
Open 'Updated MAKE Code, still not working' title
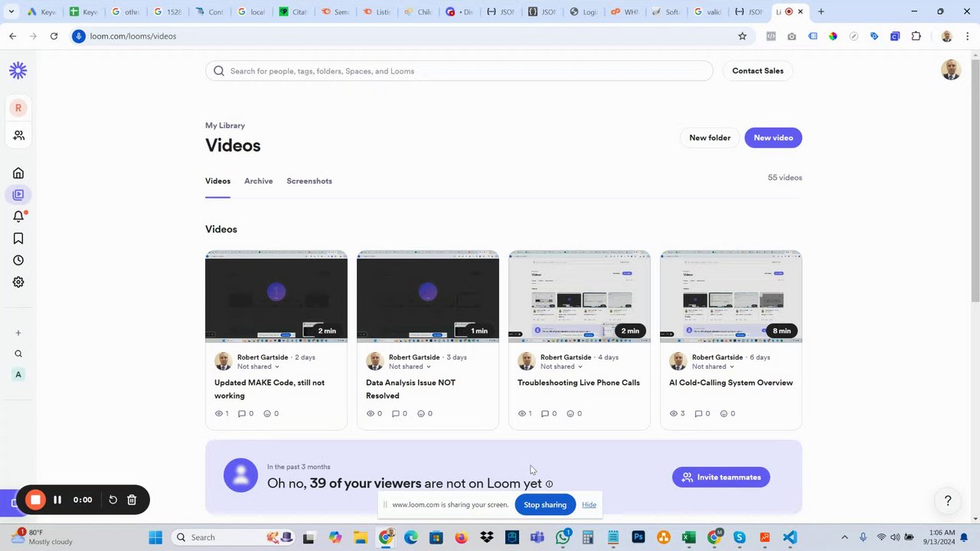point(269,389)
